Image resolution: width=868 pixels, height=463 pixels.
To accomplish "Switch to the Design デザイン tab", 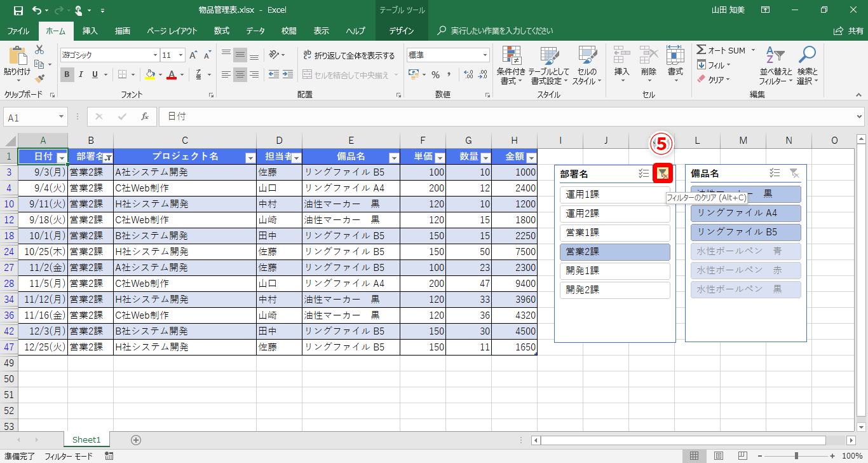I will click(x=402, y=31).
